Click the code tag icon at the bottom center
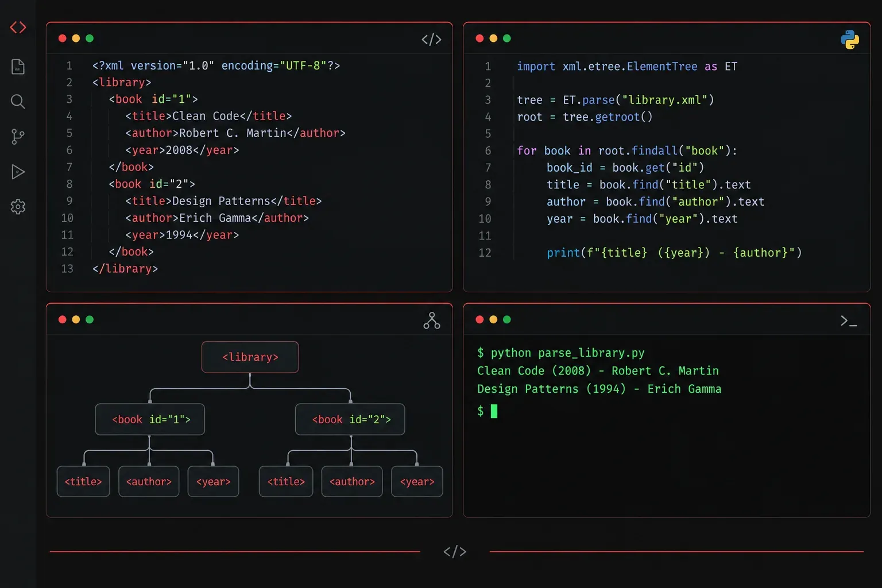The height and width of the screenshot is (588, 882). pyautogui.click(x=455, y=552)
